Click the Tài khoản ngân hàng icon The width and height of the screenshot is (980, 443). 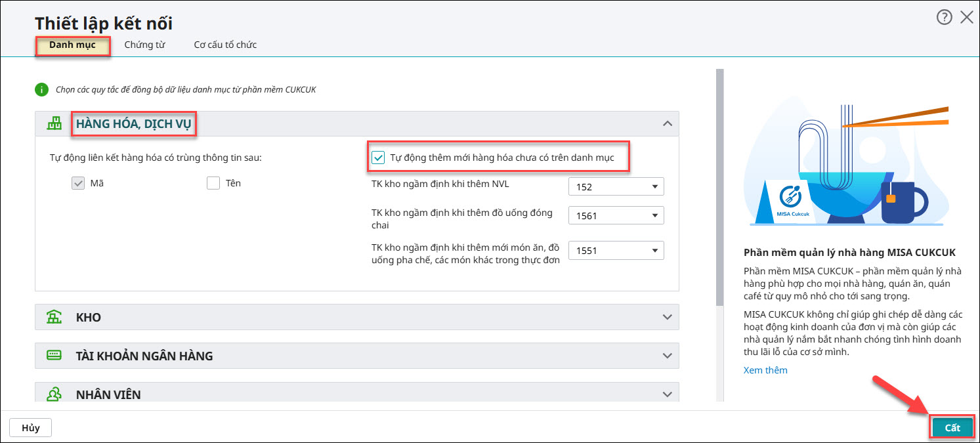[54, 356]
